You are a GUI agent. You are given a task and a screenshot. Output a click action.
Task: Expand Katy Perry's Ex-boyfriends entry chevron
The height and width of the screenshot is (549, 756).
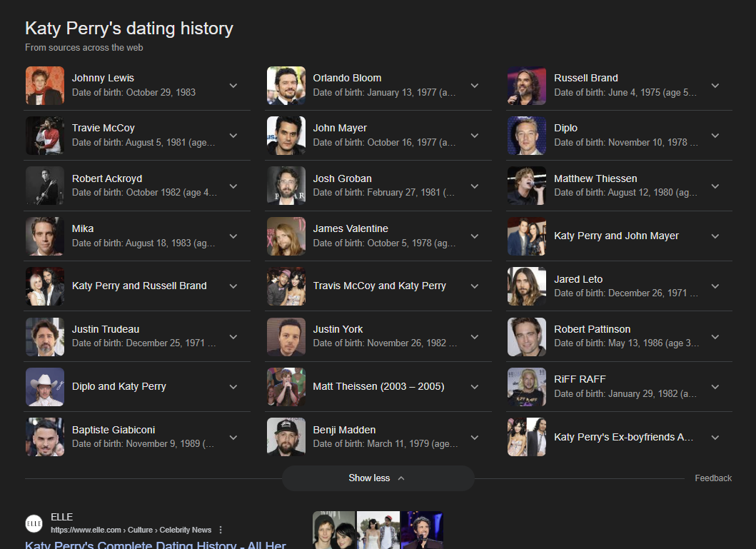pos(715,438)
